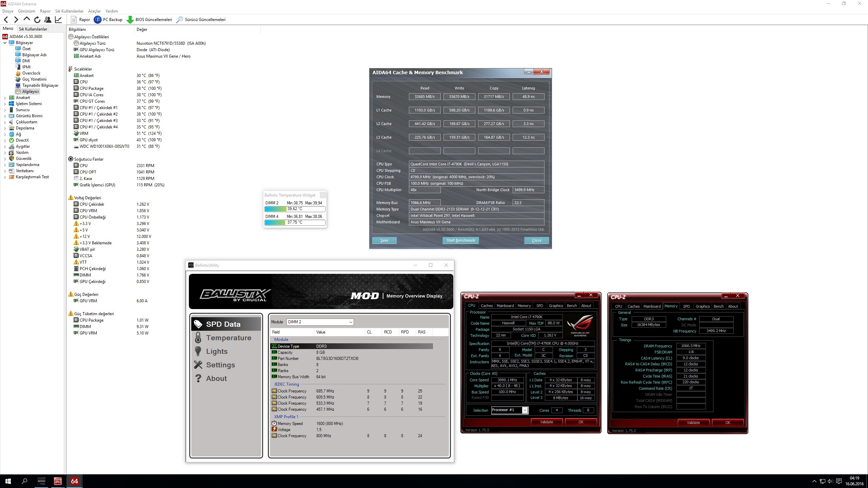Click Start Benchmark button
Image resolution: width=868 pixels, height=488 pixels.
[x=460, y=240]
